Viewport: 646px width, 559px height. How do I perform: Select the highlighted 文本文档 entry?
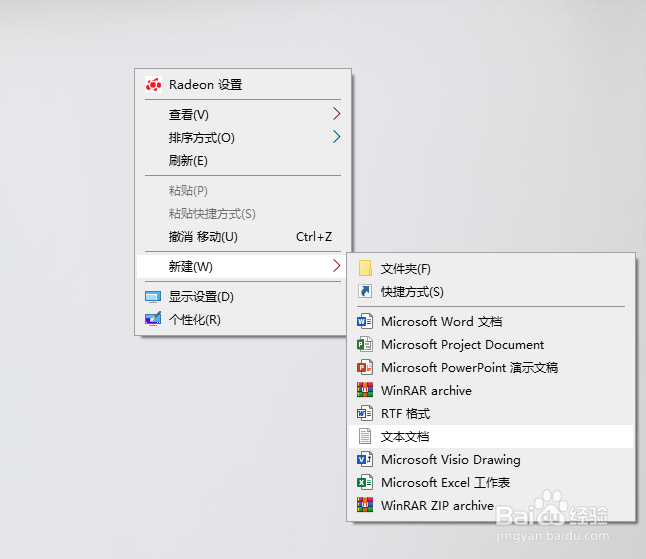(491, 437)
